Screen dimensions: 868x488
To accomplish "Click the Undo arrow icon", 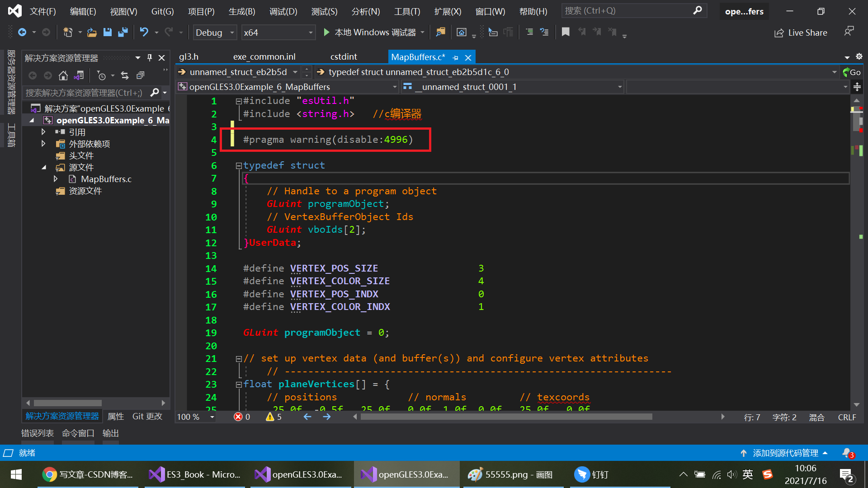I will click(x=144, y=32).
